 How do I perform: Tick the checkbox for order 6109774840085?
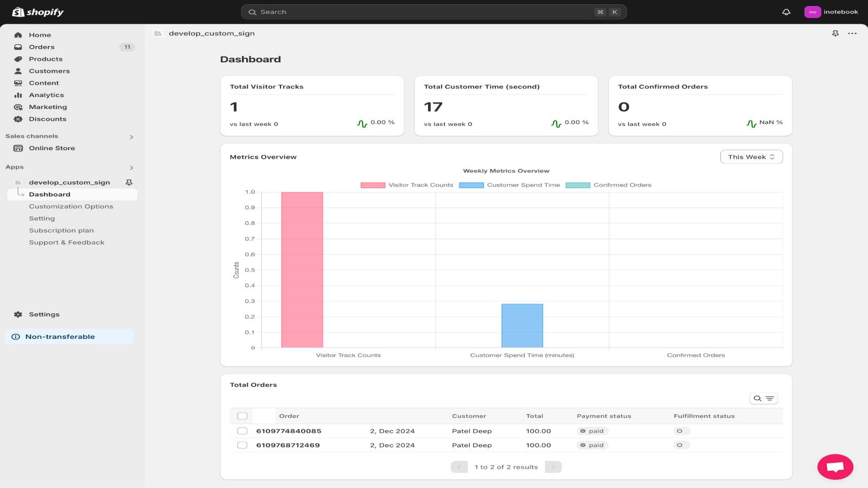point(242,431)
